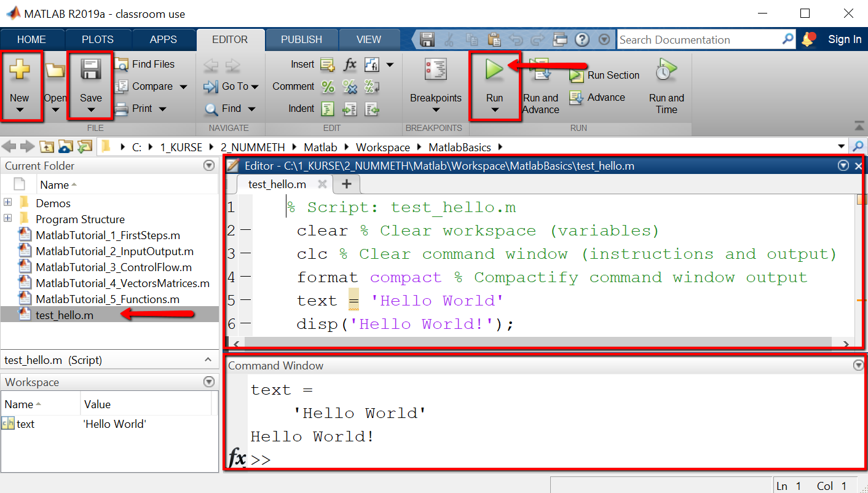Click the Smart Indent icon
The width and height of the screenshot is (868, 493).
click(x=328, y=109)
